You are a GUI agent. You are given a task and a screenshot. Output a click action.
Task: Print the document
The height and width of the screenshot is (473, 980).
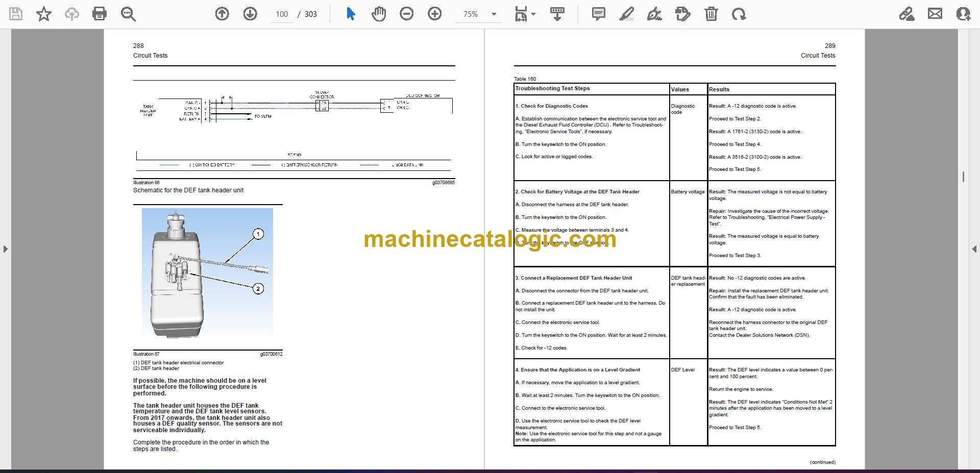[99, 14]
